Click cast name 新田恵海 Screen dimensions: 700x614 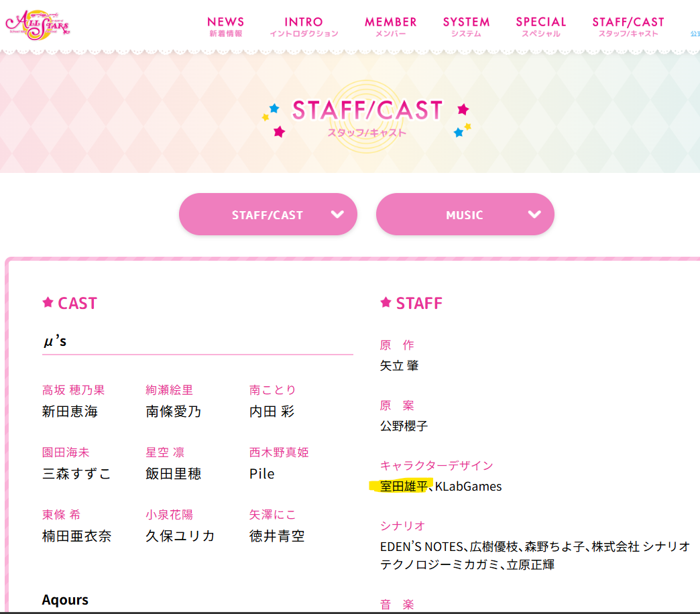click(70, 412)
